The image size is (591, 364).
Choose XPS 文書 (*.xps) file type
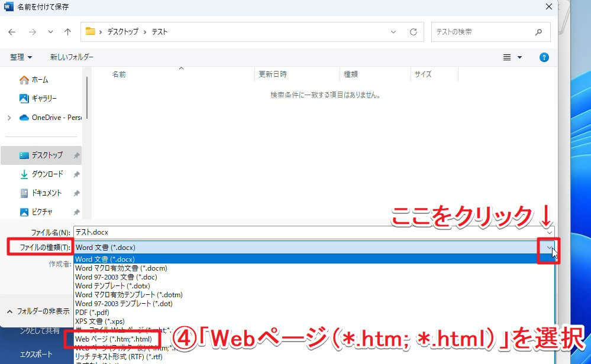click(x=314, y=321)
